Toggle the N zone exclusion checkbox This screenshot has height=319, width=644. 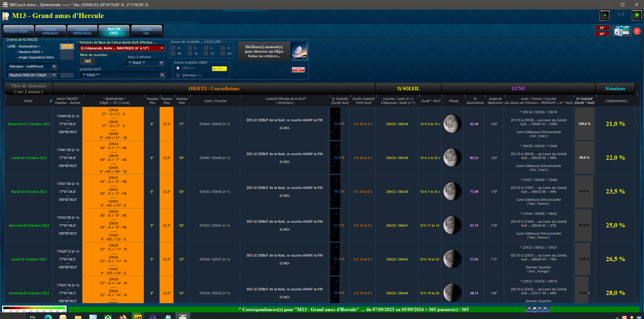pyautogui.click(x=173, y=48)
